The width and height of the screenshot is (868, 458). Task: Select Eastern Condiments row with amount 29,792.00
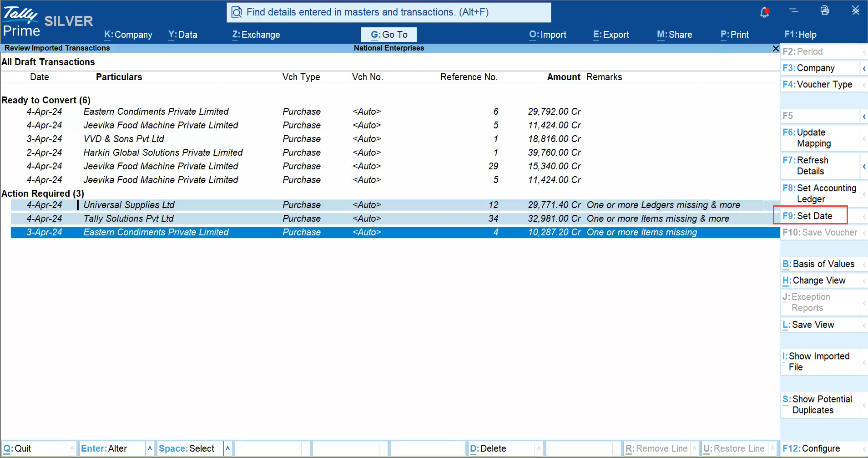tap(395, 112)
